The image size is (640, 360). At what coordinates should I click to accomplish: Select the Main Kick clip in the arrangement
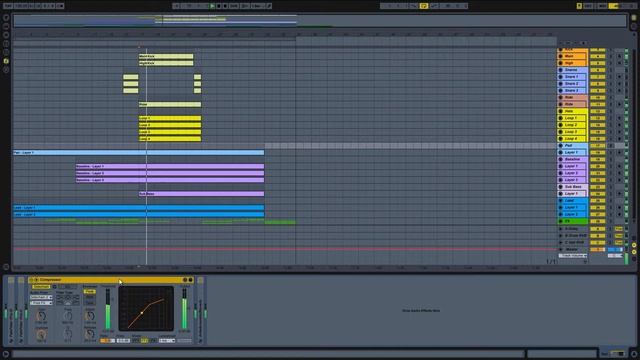click(166, 56)
